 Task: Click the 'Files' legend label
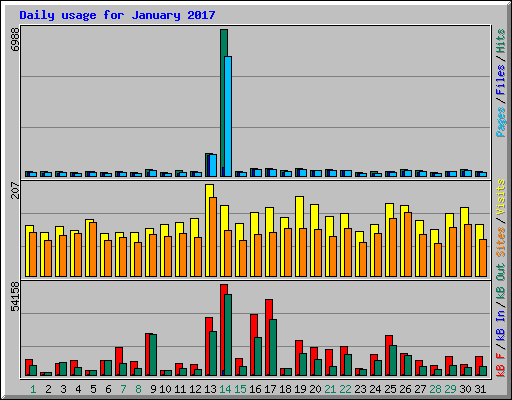500,80
